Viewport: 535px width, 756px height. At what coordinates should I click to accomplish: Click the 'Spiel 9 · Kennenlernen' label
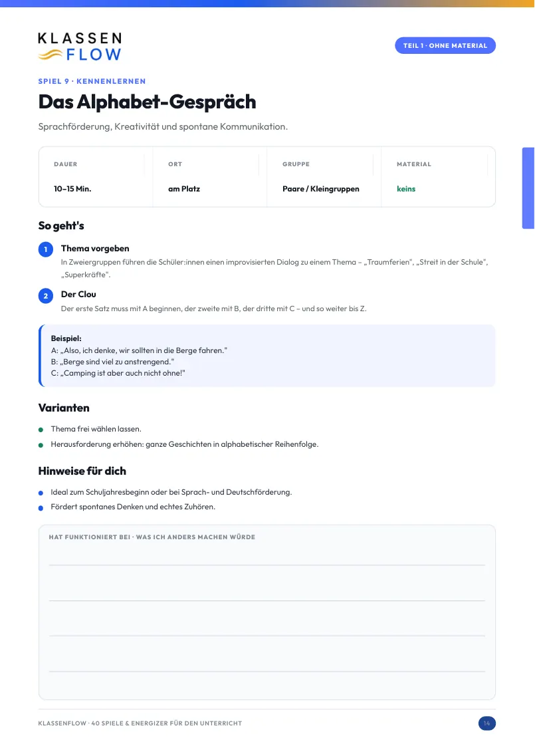coord(92,81)
